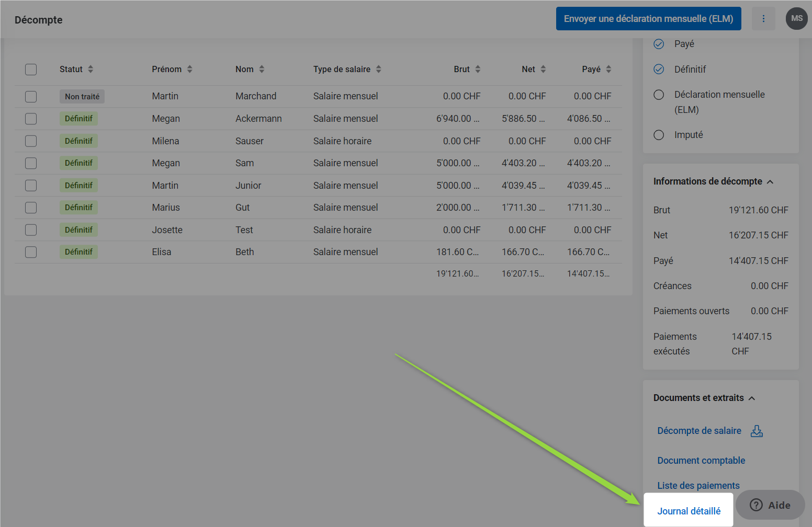The height and width of the screenshot is (527, 812).
Task: Check the box for Martin Marchand
Action: click(x=31, y=97)
